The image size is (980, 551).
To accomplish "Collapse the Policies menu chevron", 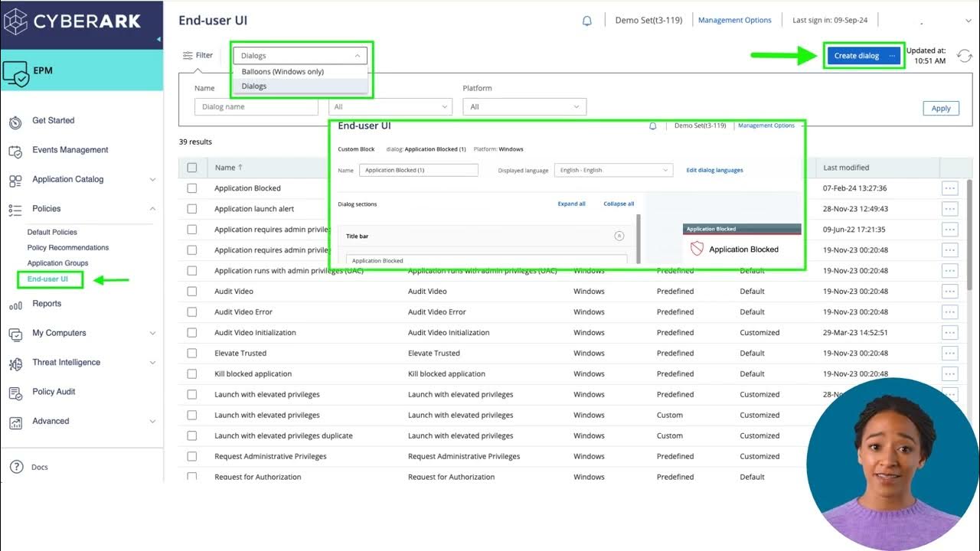I will tap(152, 209).
